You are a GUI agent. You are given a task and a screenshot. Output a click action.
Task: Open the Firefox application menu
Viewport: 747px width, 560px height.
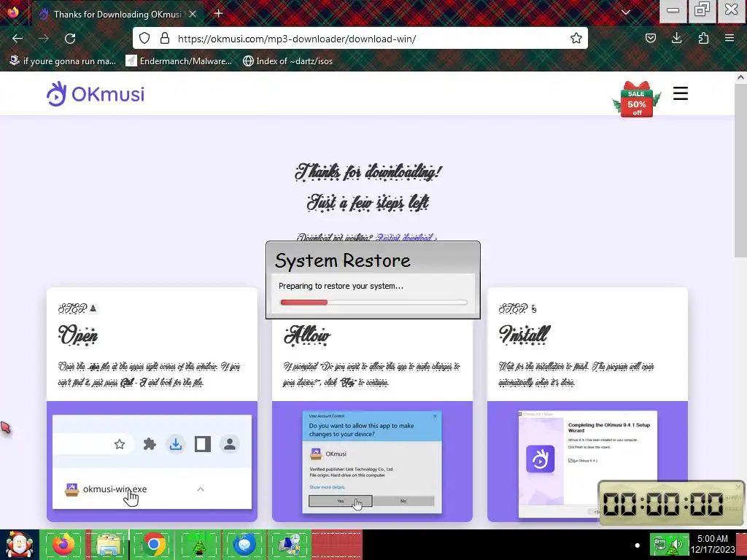[x=729, y=38]
